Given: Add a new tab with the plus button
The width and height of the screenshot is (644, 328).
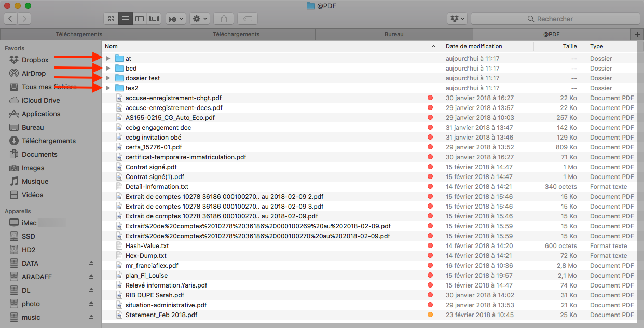Looking at the screenshot, I should [x=637, y=34].
